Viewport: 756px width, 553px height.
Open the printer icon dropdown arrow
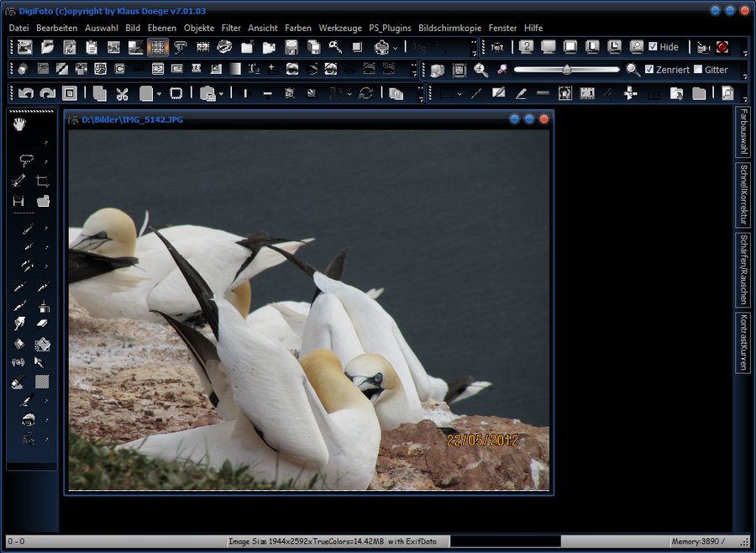click(x=395, y=48)
